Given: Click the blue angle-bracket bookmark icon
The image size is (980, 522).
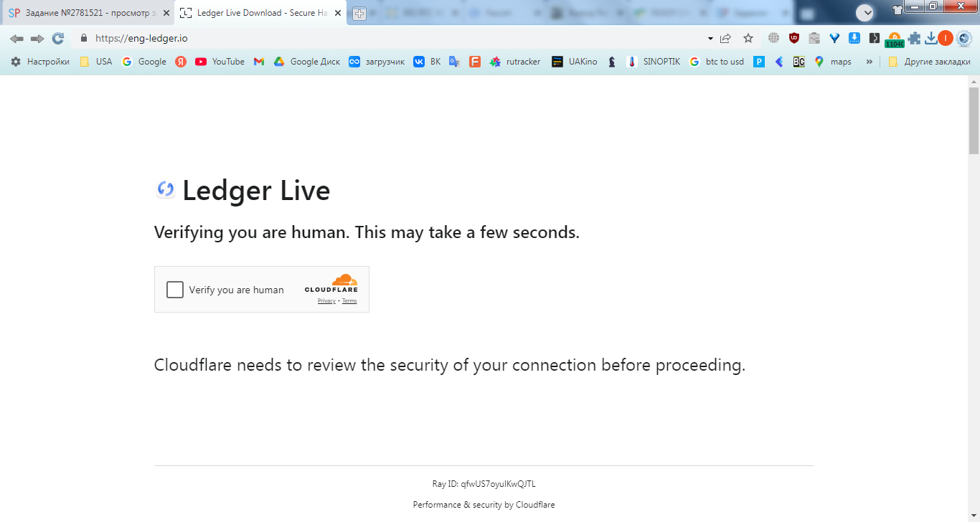Looking at the screenshot, I should click(x=778, y=62).
